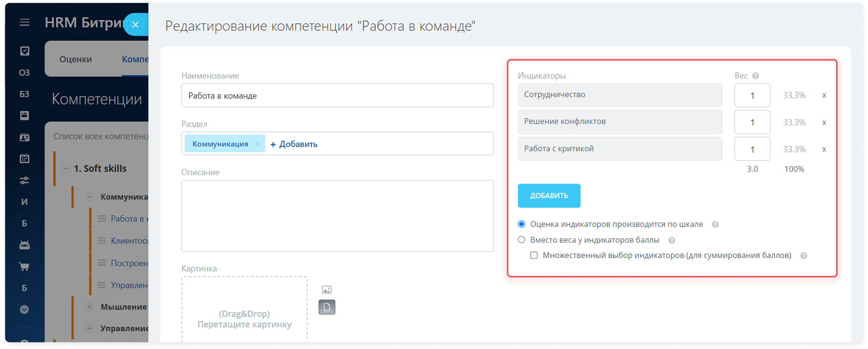Open the hamburger menu in sidebar

[25, 22]
